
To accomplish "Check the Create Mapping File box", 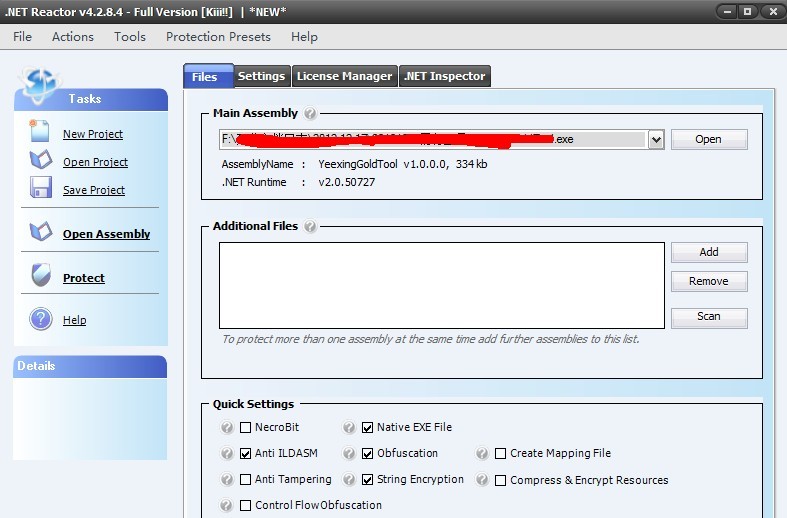I will pyautogui.click(x=500, y=454).
